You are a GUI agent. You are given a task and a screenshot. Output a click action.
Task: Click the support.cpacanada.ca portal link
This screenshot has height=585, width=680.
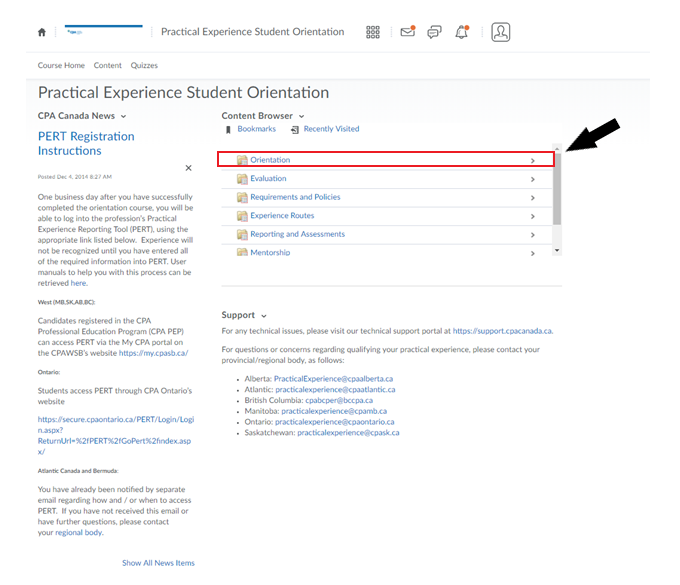(502, 331)
